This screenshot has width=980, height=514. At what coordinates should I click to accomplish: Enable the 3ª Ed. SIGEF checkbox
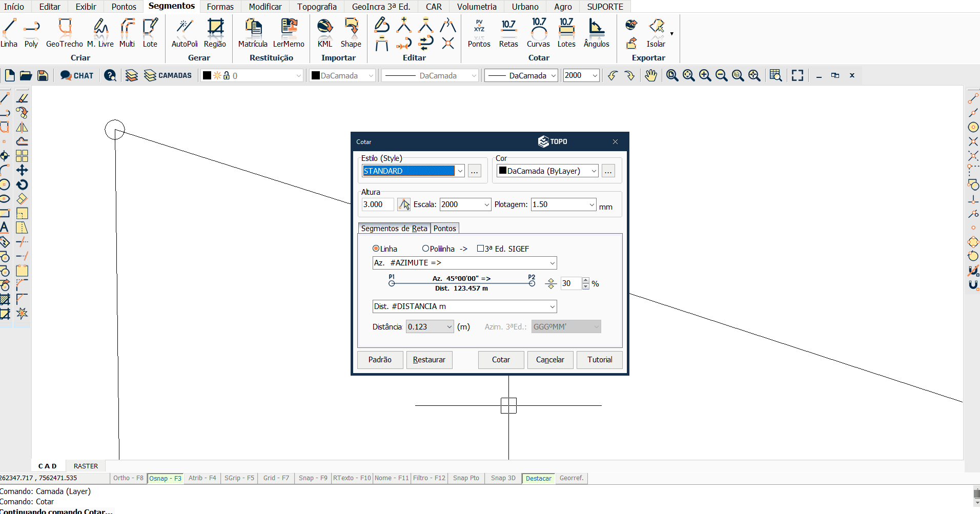point(480,249)
